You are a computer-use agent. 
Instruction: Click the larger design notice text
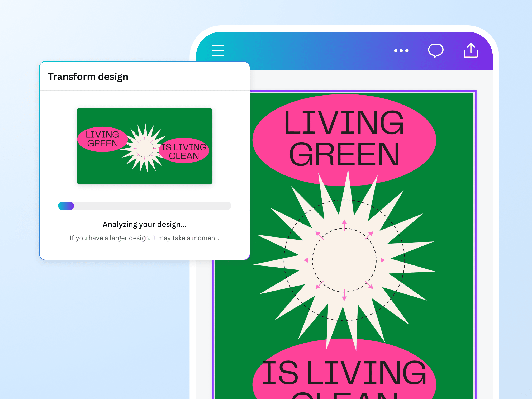point(145,238)
